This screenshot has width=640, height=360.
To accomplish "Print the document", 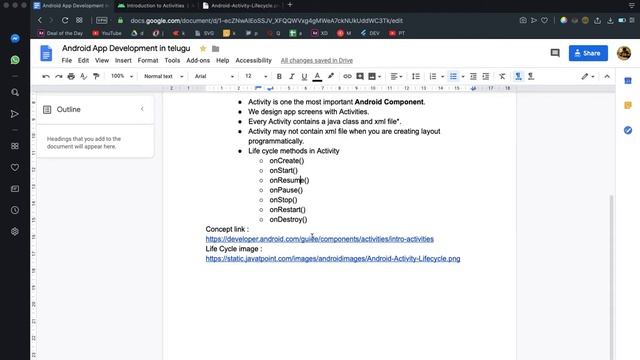I will pos(71,76).
